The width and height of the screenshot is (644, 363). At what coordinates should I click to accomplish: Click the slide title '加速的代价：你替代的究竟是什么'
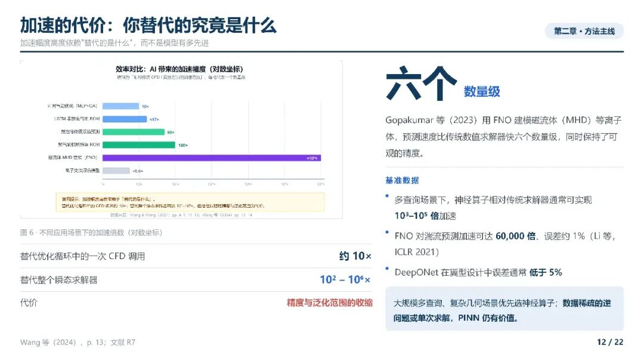coord(148,26)
